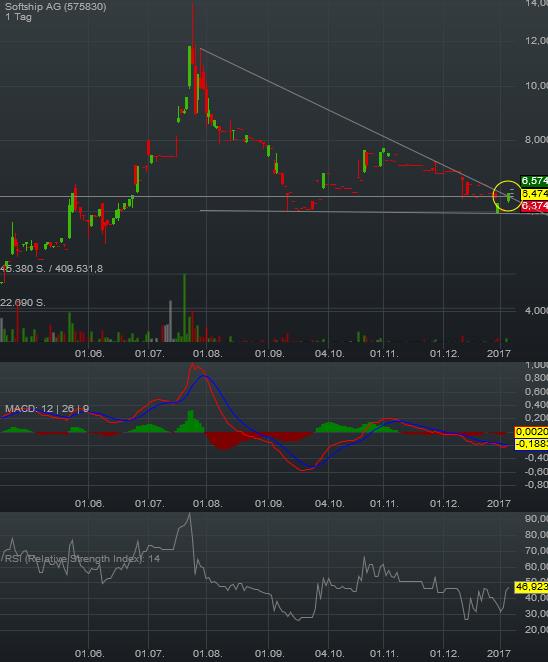Click the tallest green volume bar in late July
This screenshot has width=548, height=662.
point(184,307)
